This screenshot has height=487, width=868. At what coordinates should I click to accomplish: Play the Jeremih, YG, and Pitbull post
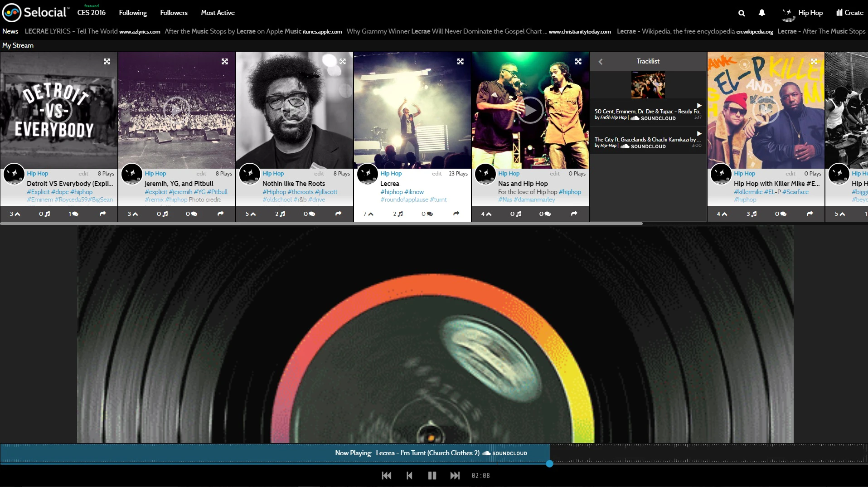pyautogui.click(x=177, y=110)
